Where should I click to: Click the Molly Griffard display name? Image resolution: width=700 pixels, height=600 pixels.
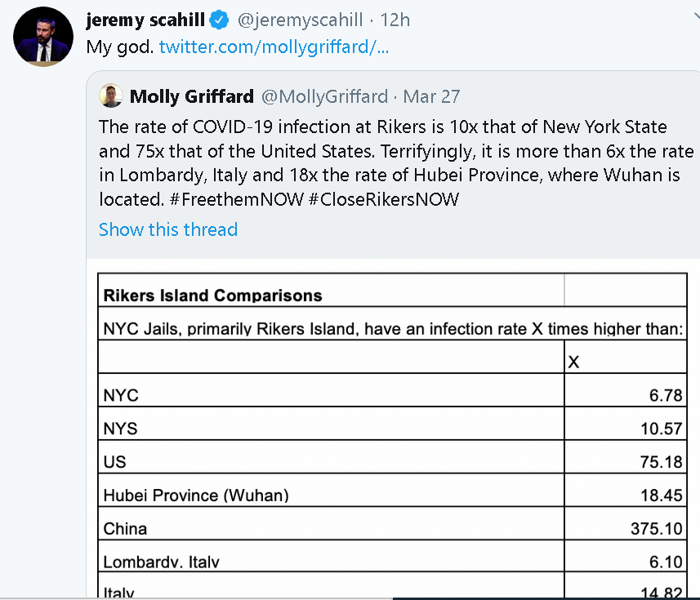tap(191, 96)
